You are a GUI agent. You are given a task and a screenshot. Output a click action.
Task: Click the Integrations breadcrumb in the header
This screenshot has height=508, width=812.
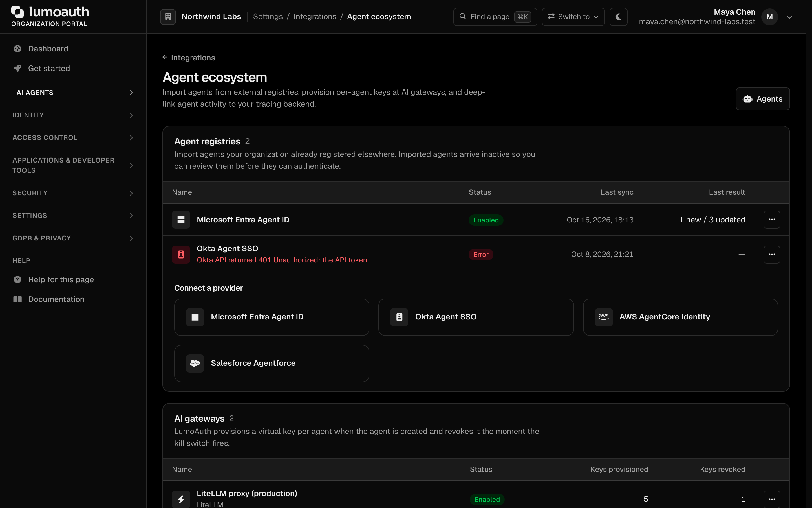coord(315,17)
